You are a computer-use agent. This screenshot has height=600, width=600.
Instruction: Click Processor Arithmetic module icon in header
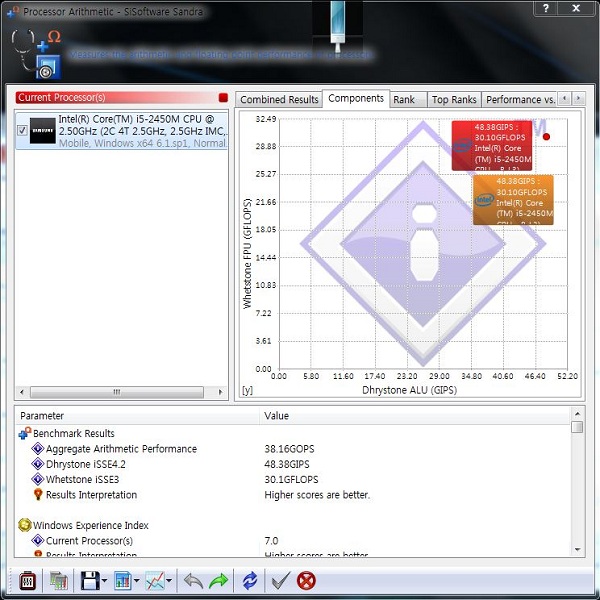point(36,54)
